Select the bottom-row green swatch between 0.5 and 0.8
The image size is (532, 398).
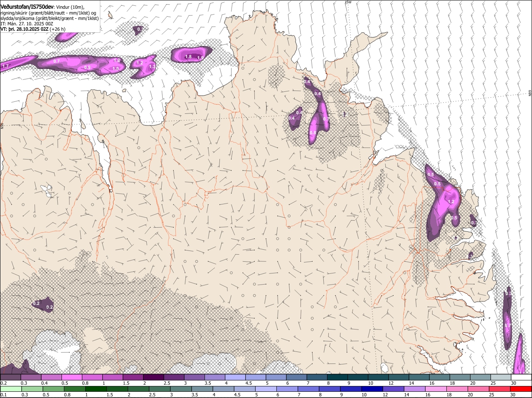[x=54, y=389]
